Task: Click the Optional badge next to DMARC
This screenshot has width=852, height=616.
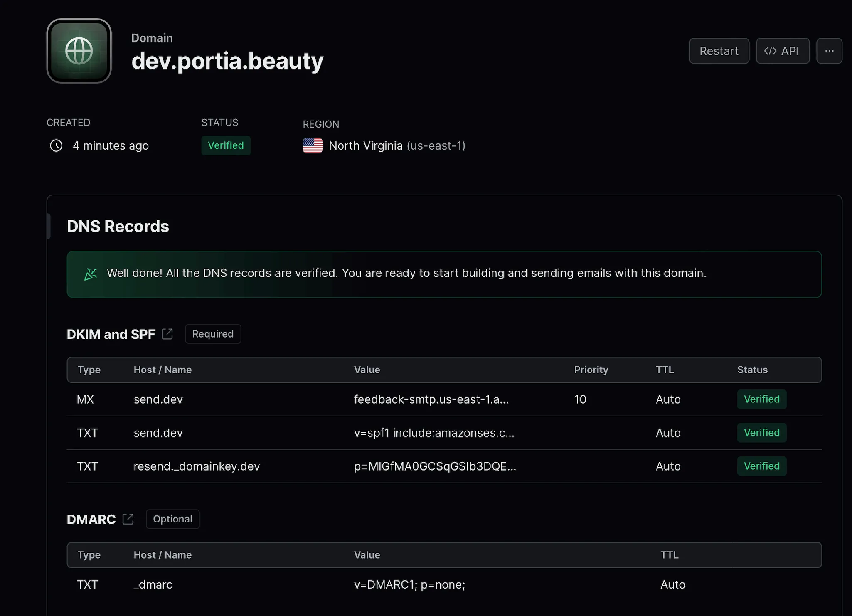Action: (x=172, y=519)
